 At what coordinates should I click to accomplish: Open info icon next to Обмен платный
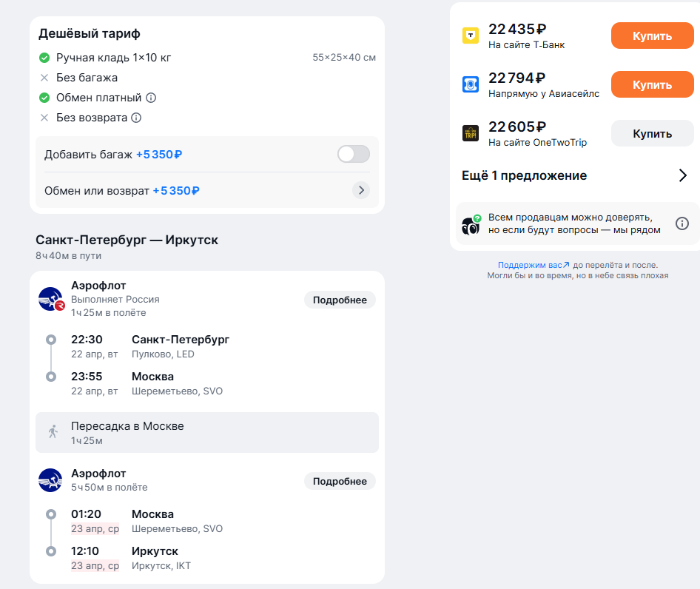click(151, 98)
